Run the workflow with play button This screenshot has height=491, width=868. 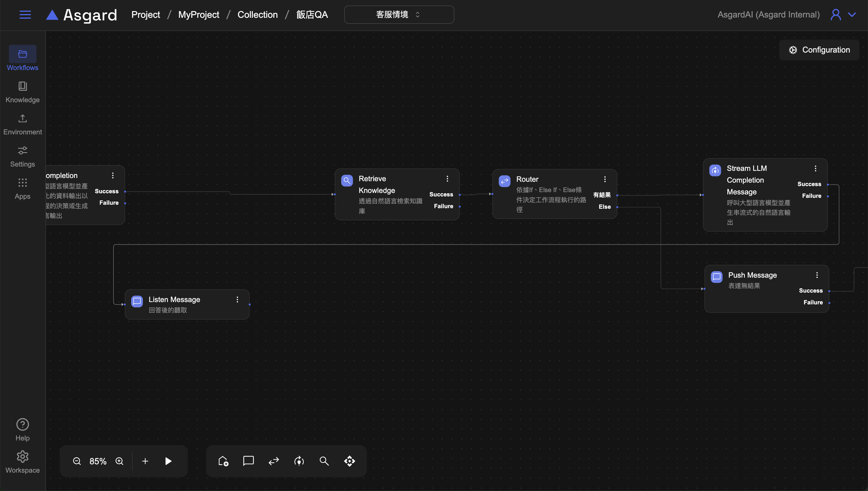tap(168, 461)
